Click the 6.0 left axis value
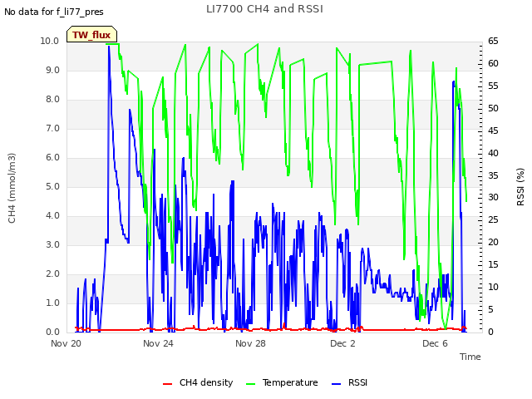This screenshot has width=532, height=399. 52,157
